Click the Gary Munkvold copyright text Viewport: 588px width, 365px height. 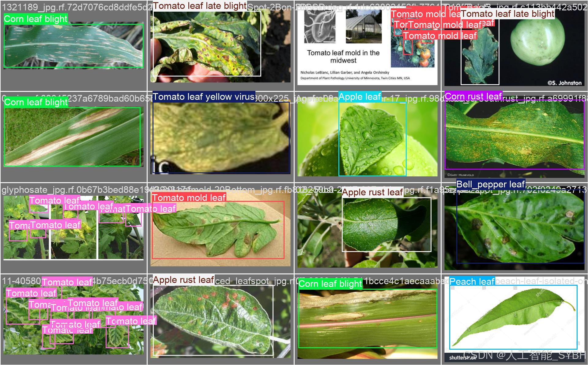[x=460, y=175]
